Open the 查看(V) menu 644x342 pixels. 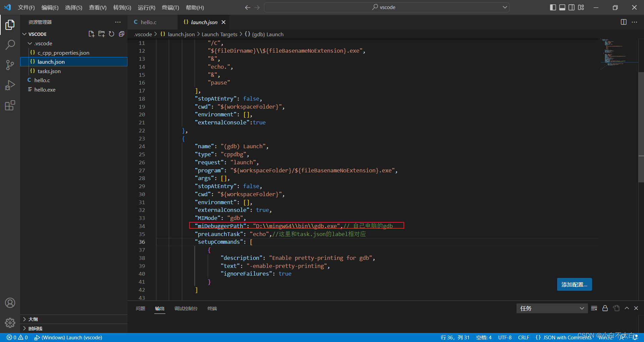coord(98,7)
